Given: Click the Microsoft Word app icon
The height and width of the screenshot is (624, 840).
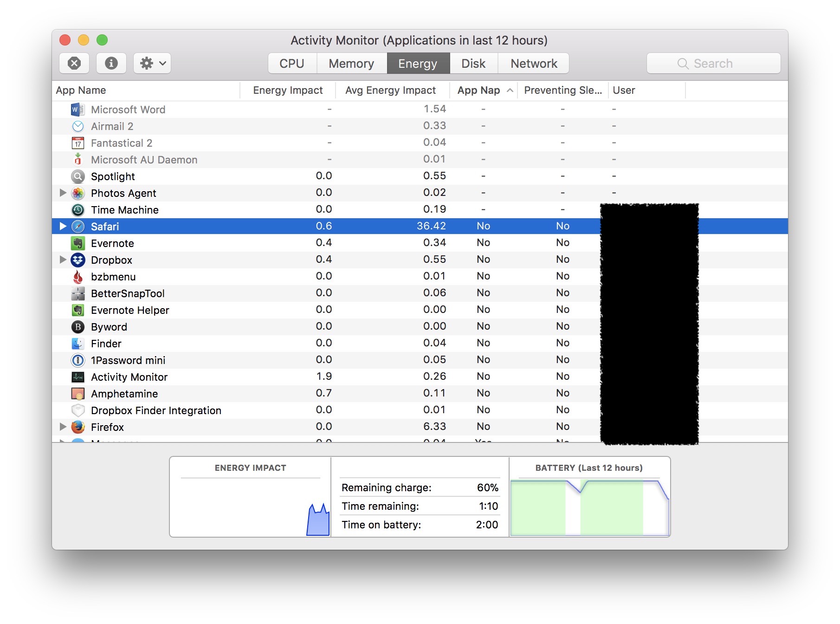Looking at the screenshot, I should tap(78, 110).
